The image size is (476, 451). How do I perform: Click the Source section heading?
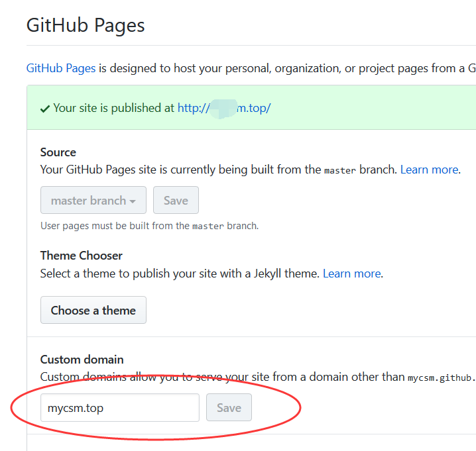point(58,152)
